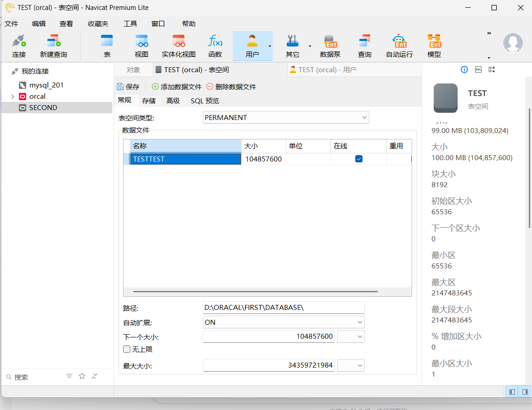Open the 数据泵 data pump icon

click(x=330, y=46)
